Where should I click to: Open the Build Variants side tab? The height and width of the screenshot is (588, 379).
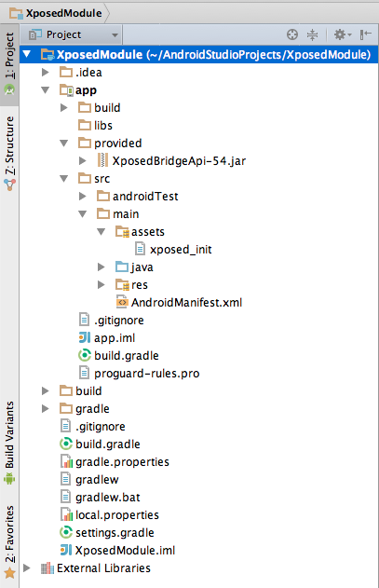point(9,443)
